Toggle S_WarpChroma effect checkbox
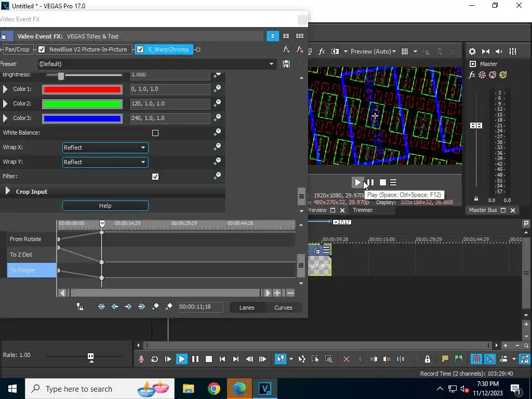Image resolution: width=532 pixels, height=399 pixels. point(140,49)
